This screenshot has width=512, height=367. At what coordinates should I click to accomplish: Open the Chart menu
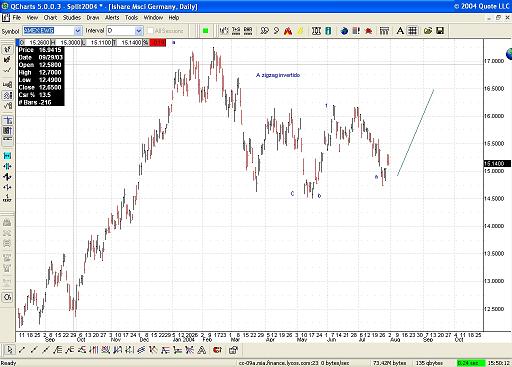tap(50, 18)
